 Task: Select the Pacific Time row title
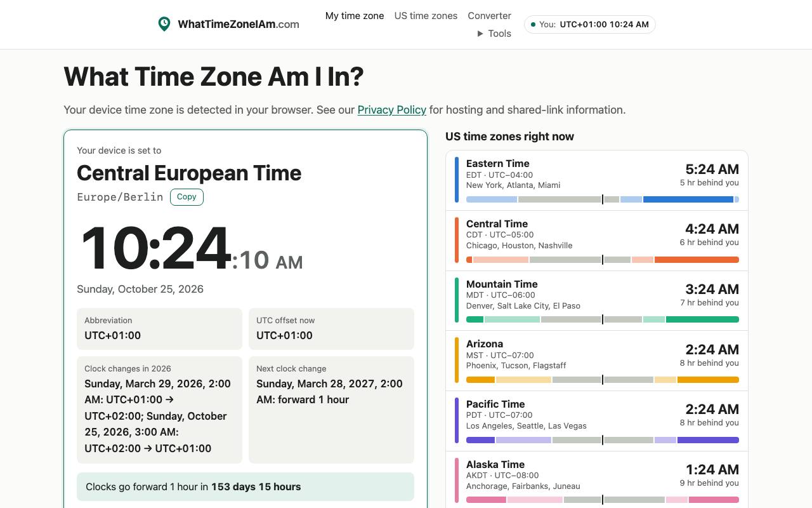(x=495, y=404)
